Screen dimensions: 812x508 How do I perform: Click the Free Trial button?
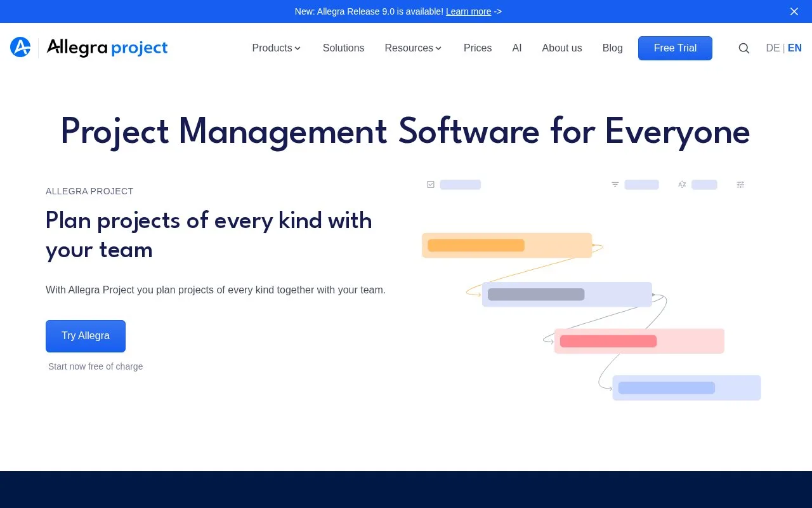pyautogui.click(x=675, y=48)
